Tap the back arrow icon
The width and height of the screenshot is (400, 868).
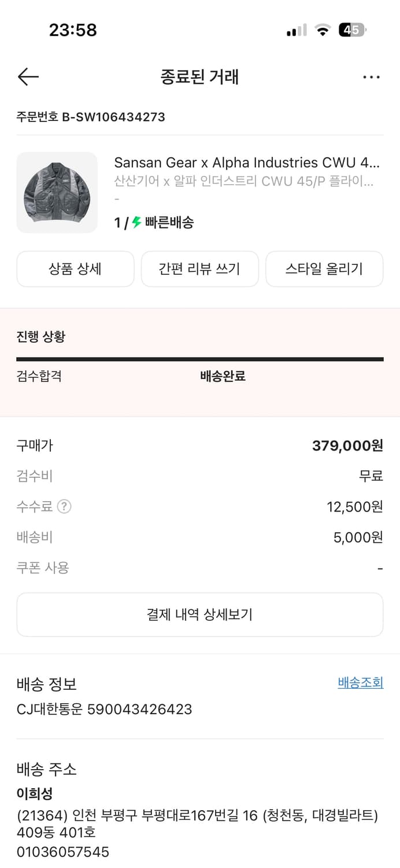coord(28,77)
